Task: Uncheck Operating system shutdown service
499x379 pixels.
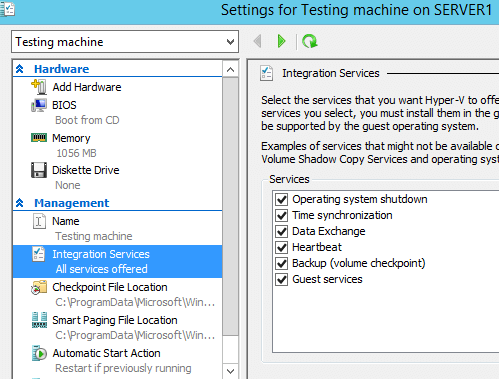Action: [282, 199]
